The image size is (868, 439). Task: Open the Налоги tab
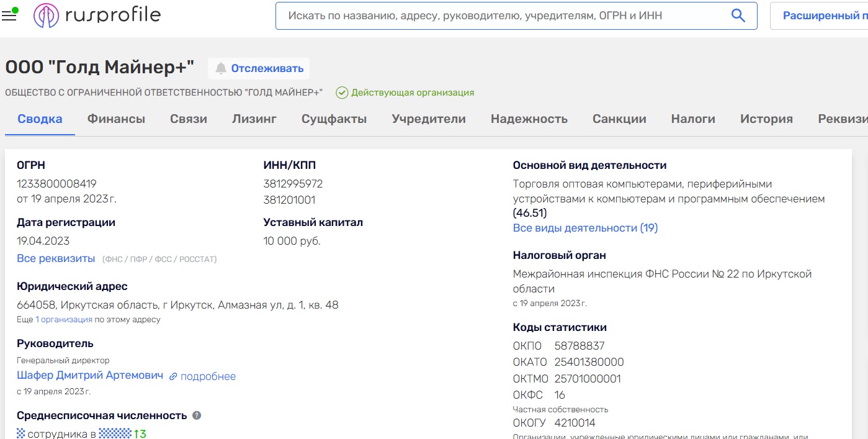tap(693, 119)
